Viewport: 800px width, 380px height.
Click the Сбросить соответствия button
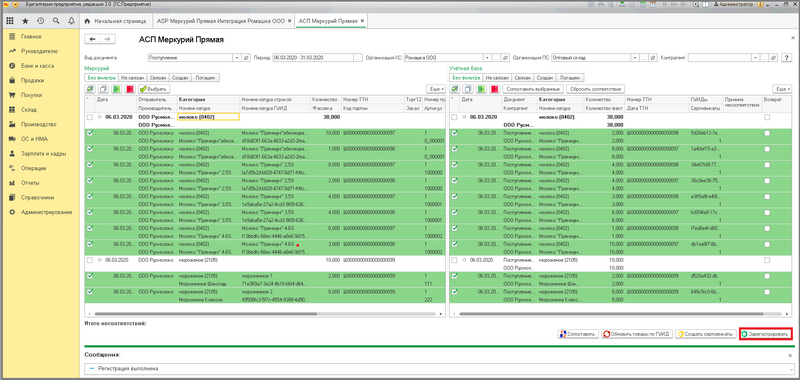pos(595,89)
